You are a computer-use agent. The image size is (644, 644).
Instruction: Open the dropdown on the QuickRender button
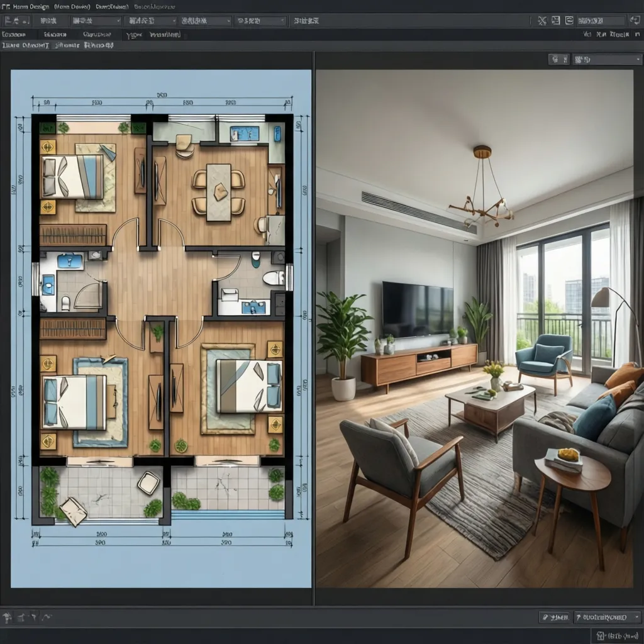[x=636, y=616]
